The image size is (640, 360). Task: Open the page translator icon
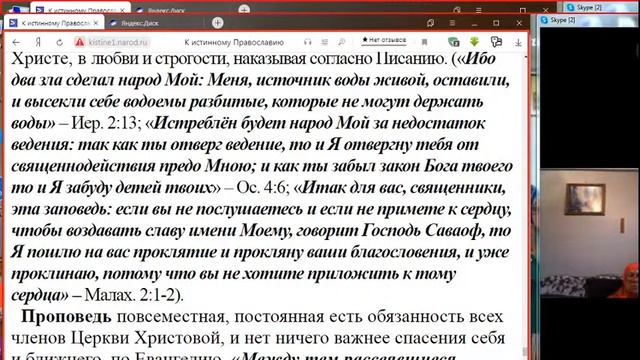pyautogui.click(x=496, y=42)
